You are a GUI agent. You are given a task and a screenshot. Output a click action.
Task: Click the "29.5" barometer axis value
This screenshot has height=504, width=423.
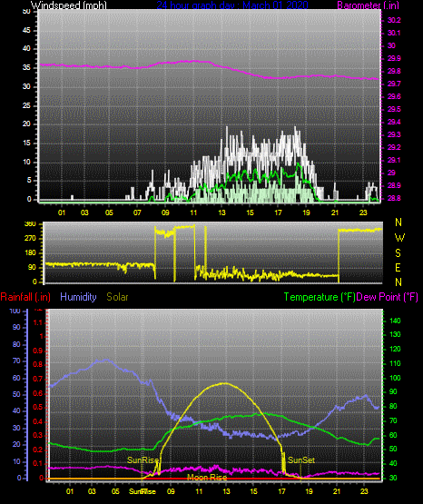(394, 109)
